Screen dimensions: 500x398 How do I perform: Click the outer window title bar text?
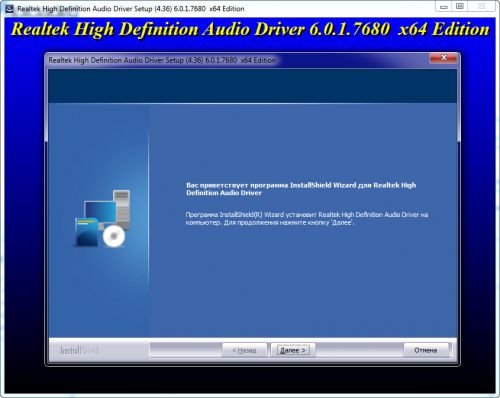(131, 9)
